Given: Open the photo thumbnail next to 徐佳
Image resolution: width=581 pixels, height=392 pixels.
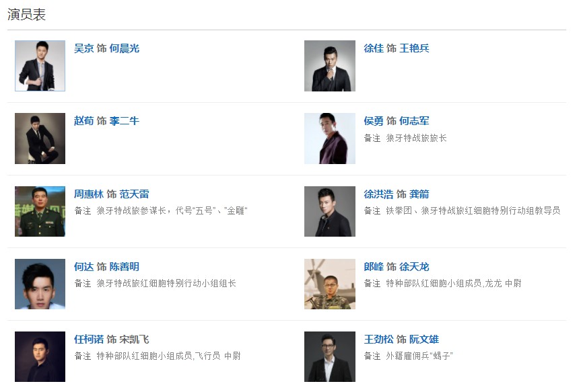Looking at the screenshot, I should coord(329,66).
